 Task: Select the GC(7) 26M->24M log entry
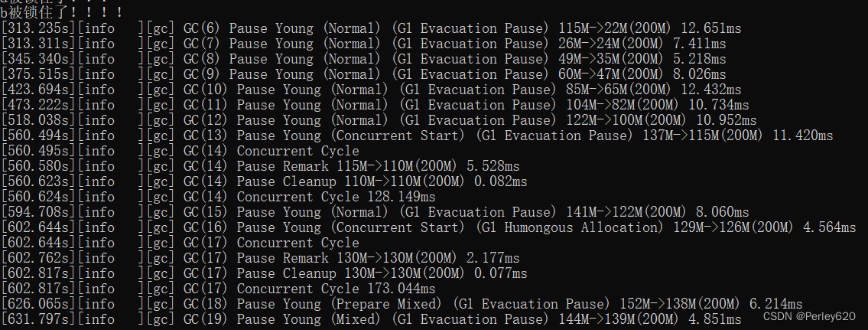(364, 44)
